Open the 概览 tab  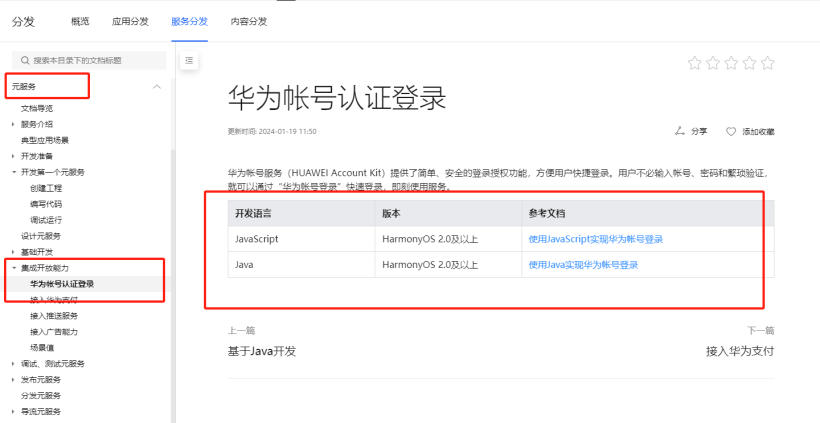[x=80, y=21]
